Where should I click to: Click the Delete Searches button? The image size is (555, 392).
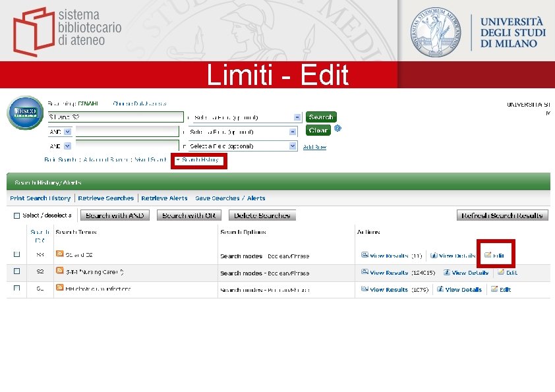262,215
